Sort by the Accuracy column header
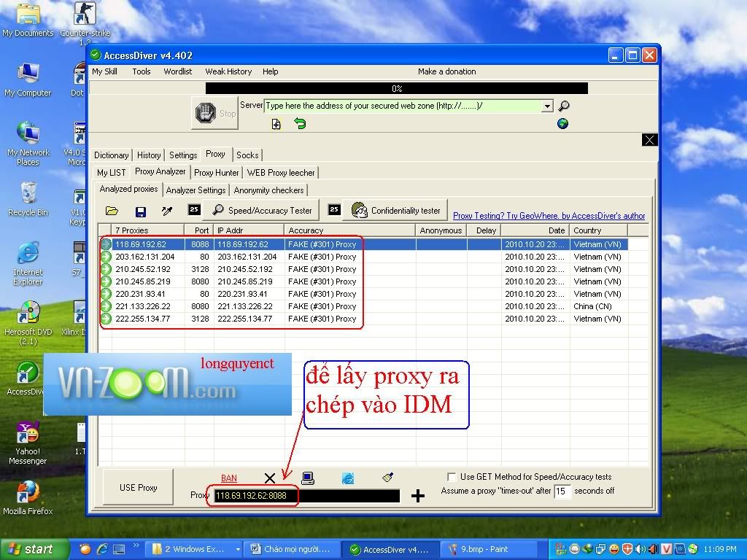747x560 pixels. tap(350, 230)
